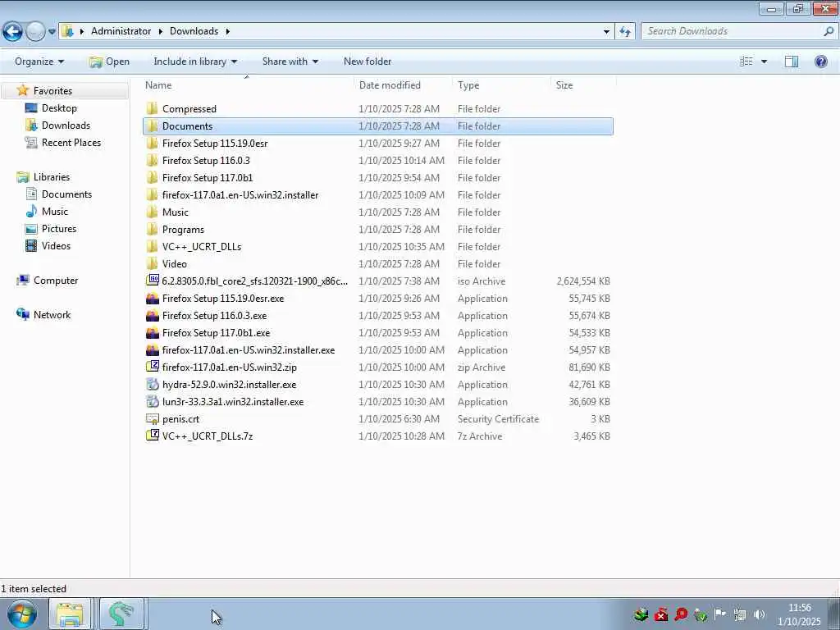Click the Back navigation arrow button
Image resolution: width=840 pixels, height=630 pixels.
pyautogui.click(x=13, y=31)
